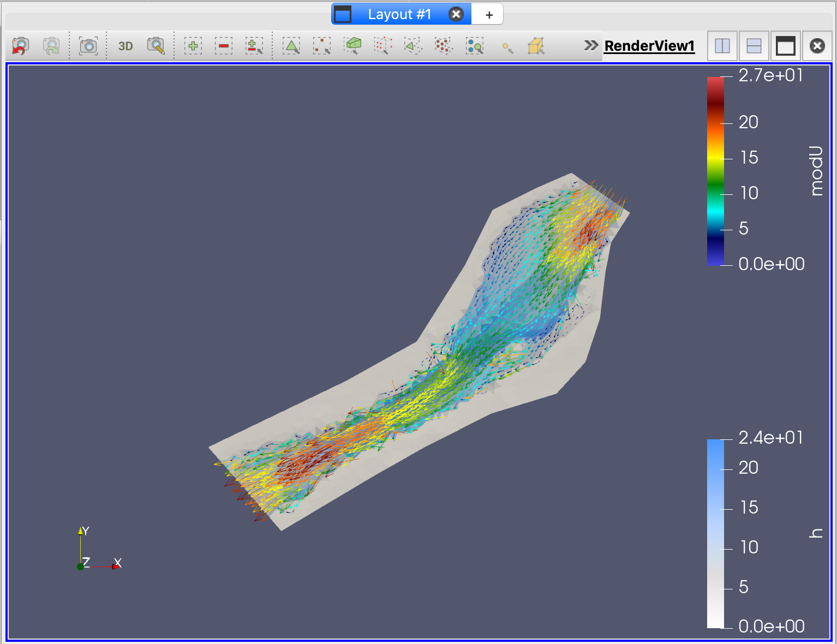Click the Camera Undo icon
The width and height of the screenshot is (837, 644).
(x=20, y=46)
